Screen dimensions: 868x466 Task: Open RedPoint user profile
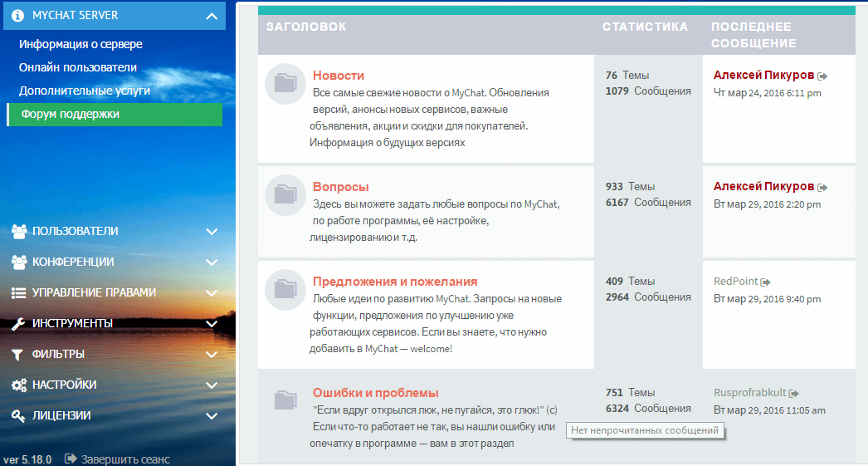735,281
